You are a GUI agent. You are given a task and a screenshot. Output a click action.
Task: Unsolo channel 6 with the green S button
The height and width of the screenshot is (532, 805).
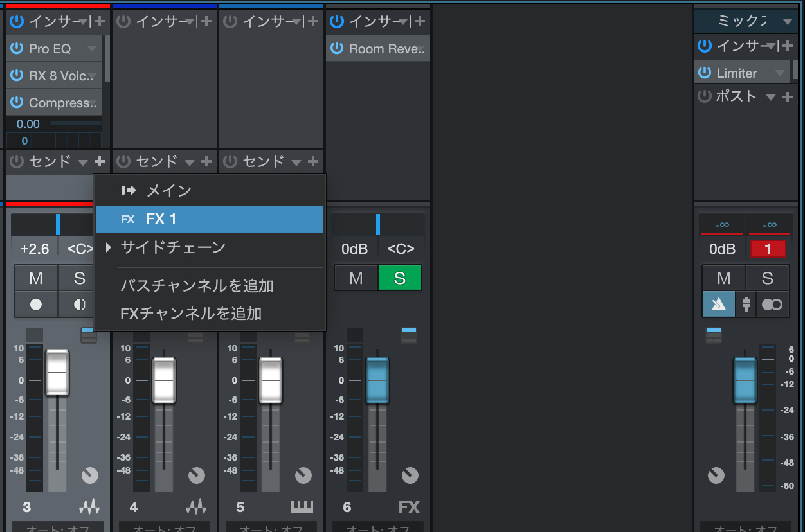point(400,278)
